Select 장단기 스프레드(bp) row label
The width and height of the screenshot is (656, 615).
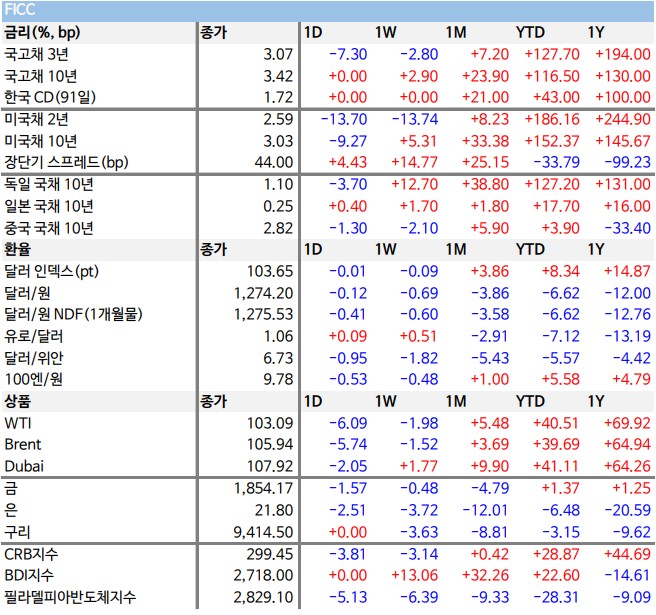click(66, 162)
